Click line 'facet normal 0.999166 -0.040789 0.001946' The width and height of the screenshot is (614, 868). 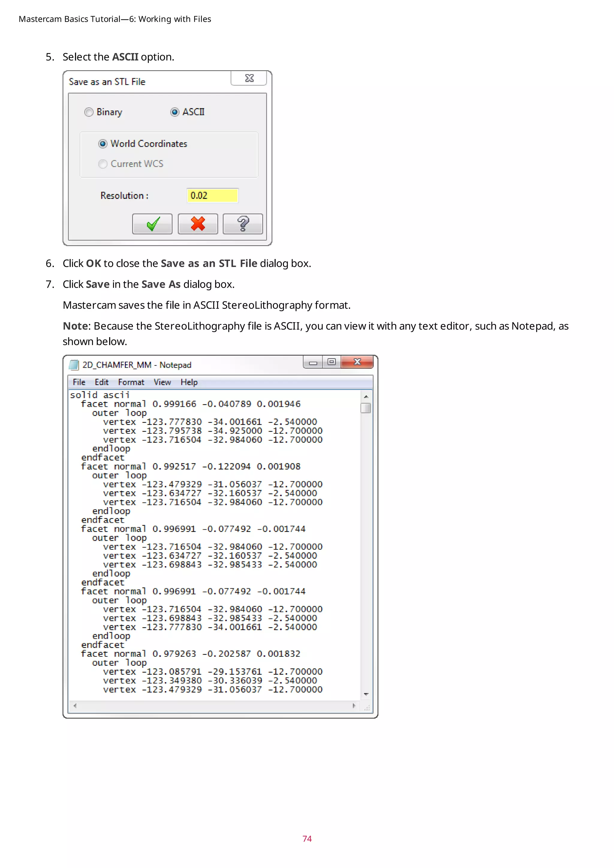(191, 404)
